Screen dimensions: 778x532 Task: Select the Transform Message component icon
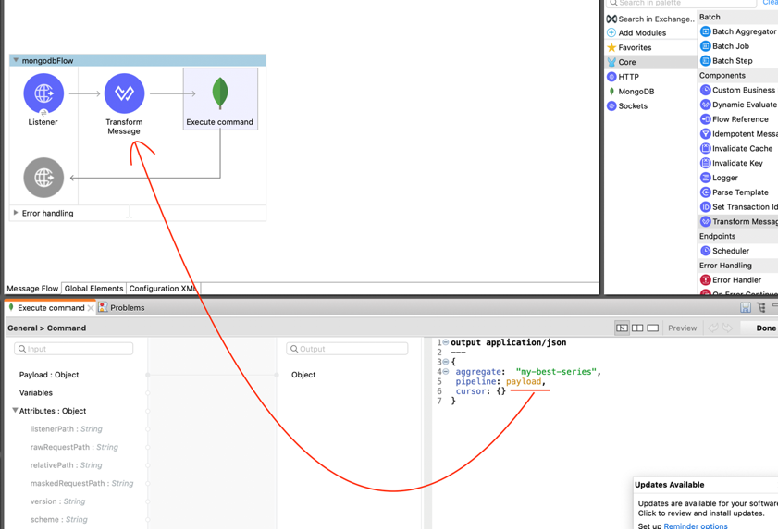[124, 93]
